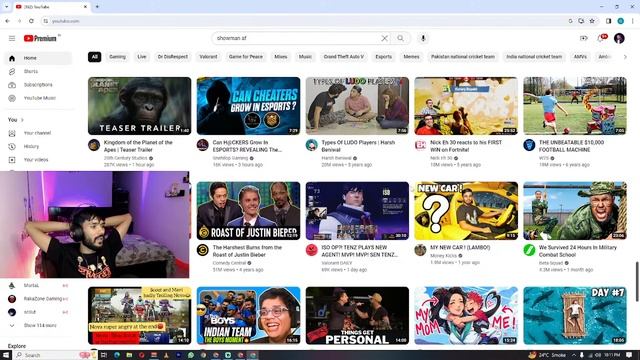Image resolution: width=640 pixels, height=360 pixels.
Task: Open the Create video button
Action: [x=583, y=38]
